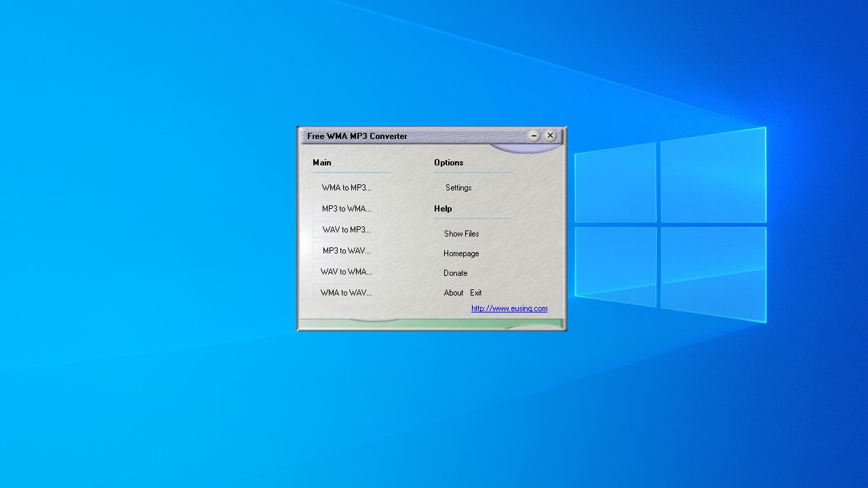Click Show Files under Help
This screenshot has width=868, height=488.
(461, 234)
